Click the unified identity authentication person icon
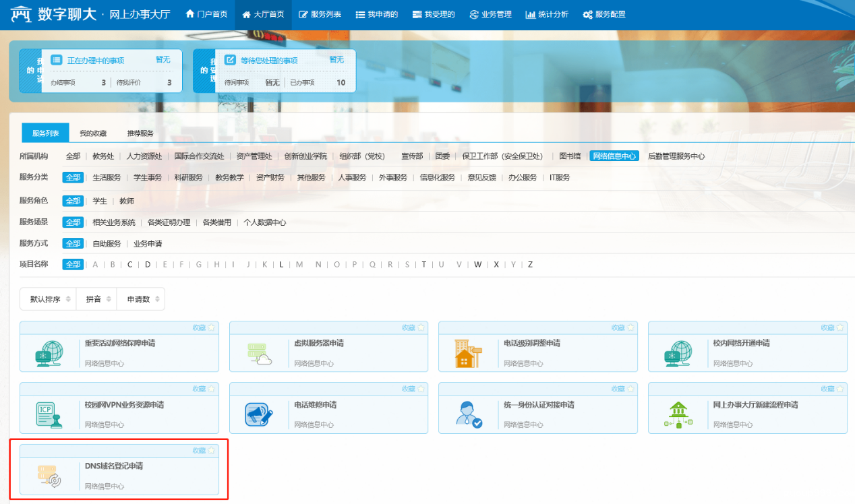This screenshot has width=855, height=504. coord(468,416)
